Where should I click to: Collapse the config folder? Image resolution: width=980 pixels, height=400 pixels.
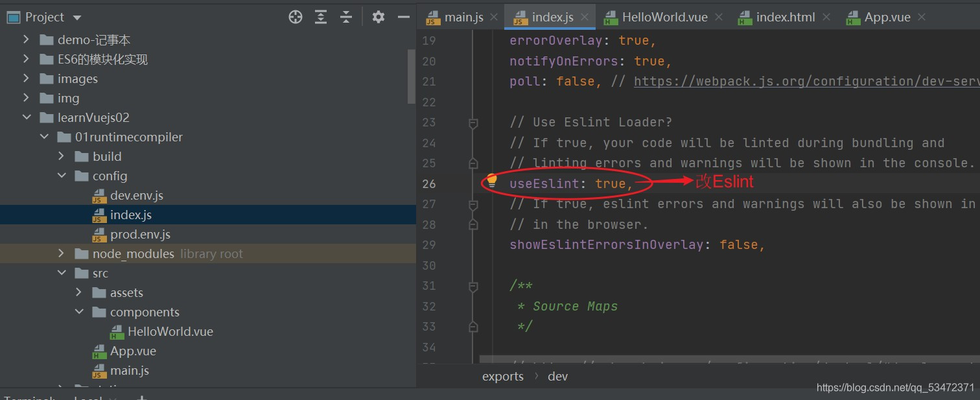[61, 176]
